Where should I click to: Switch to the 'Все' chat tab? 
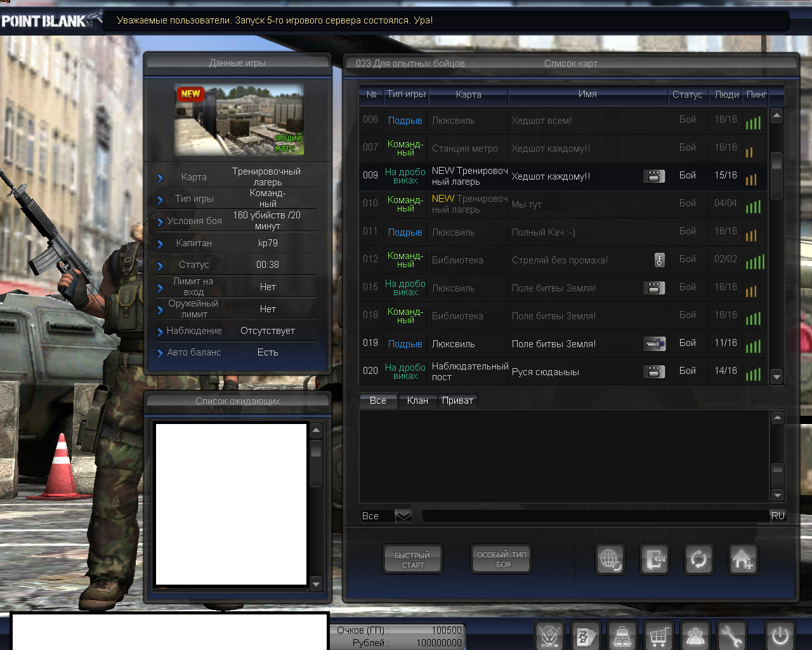tap(378, 401)
